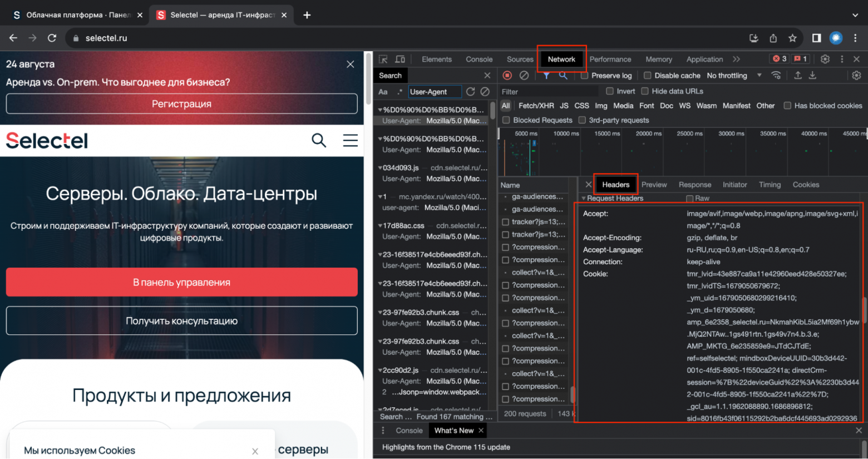Open a new browser tab with plus
This screenshot has width=868, height=459.
pyautogui.click(x=307, y=15)
